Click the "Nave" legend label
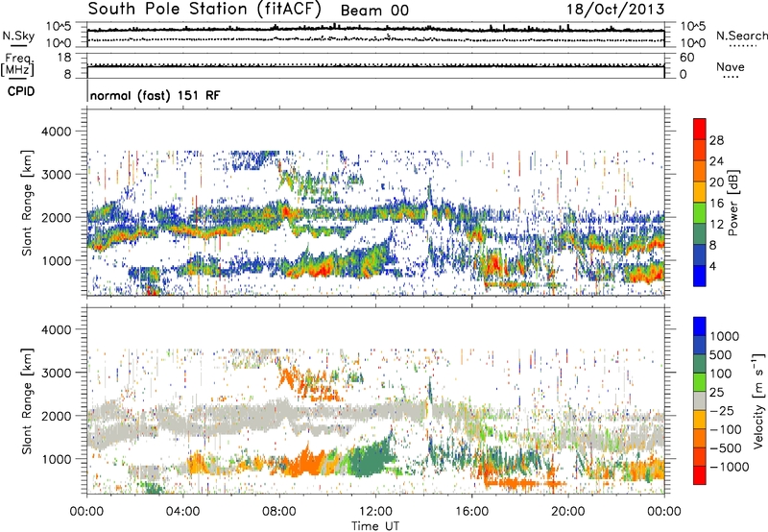Screen dimensions: 768x532 [731, 67]
